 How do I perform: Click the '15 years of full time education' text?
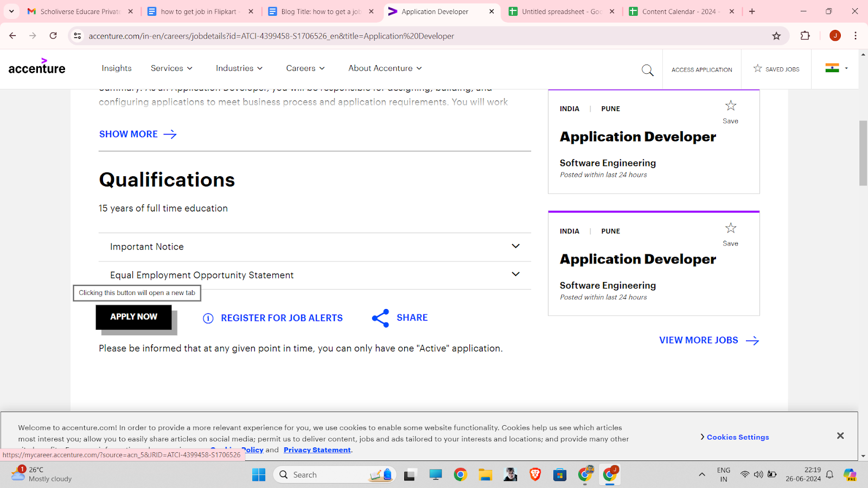pyautogui.click(x=163, y=208)
